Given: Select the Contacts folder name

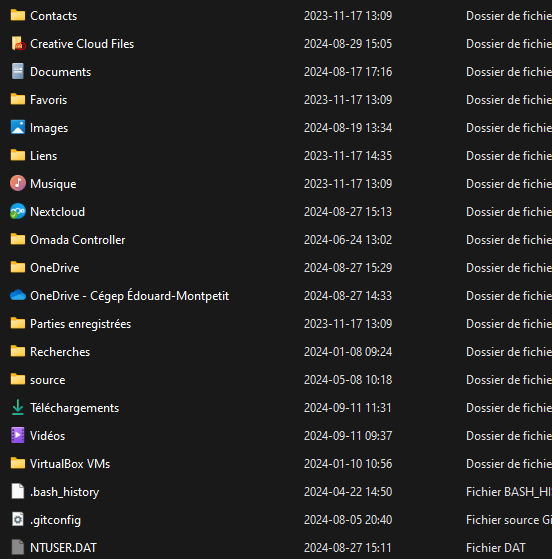Looking at the screenshot, I should pos(53,16).
